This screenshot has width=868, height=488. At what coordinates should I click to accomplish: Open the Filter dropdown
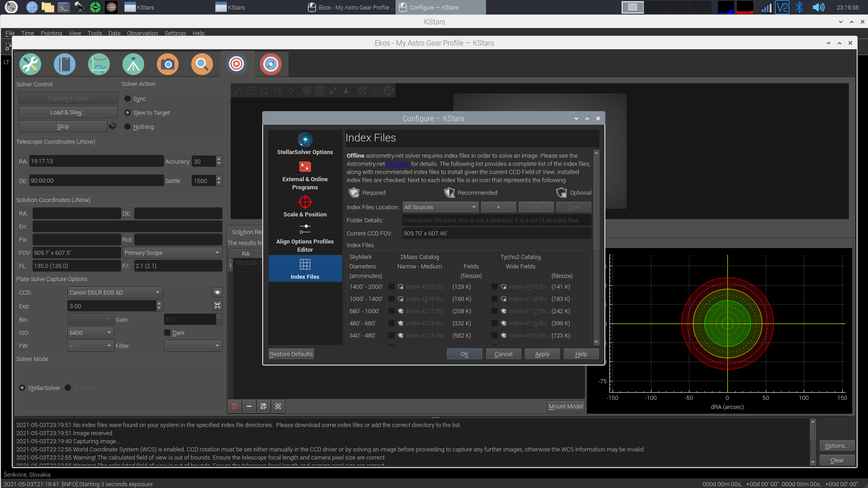(193, 346)
